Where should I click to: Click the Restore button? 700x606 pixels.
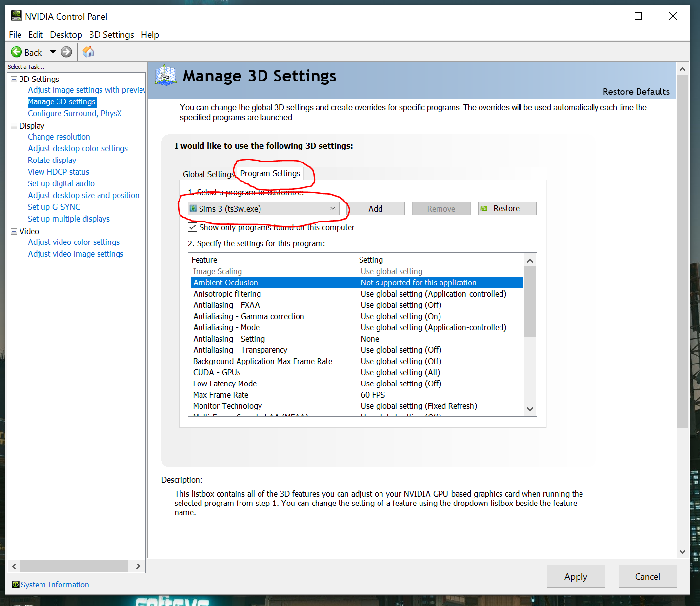point(507,209)
